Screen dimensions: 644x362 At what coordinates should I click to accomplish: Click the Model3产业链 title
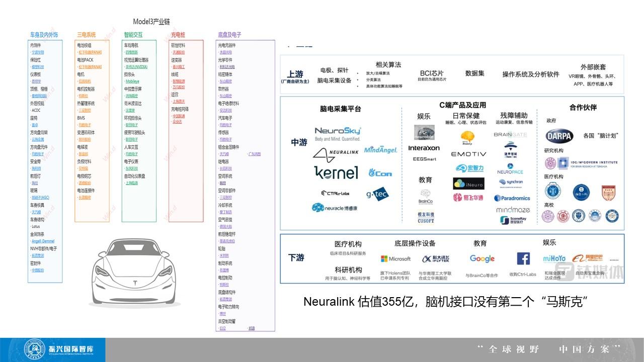tap(151, 22)
